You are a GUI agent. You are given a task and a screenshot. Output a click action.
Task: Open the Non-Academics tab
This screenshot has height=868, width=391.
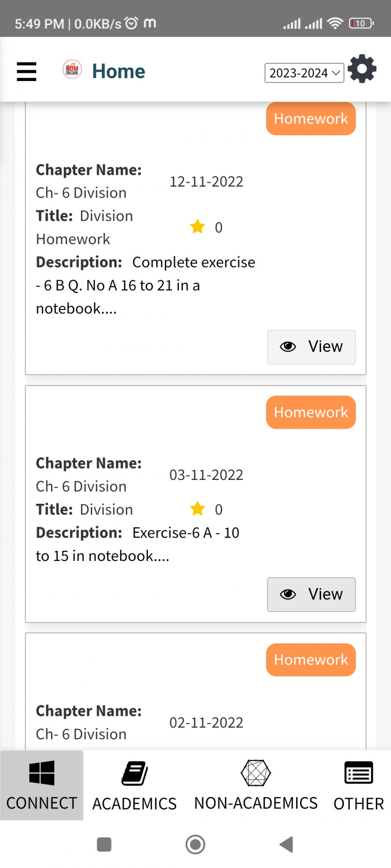point(256,785)
